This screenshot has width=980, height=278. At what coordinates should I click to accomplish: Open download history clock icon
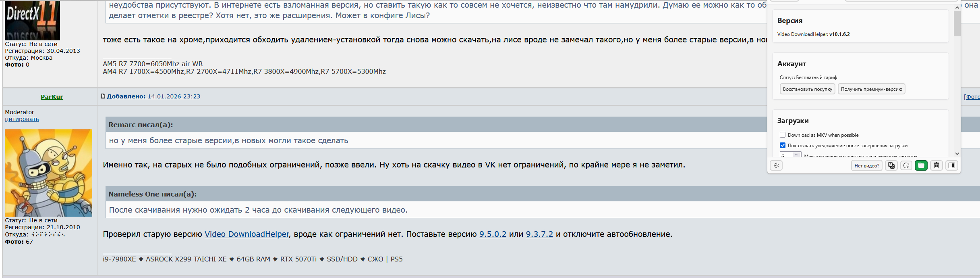click(x=906, y=165)
